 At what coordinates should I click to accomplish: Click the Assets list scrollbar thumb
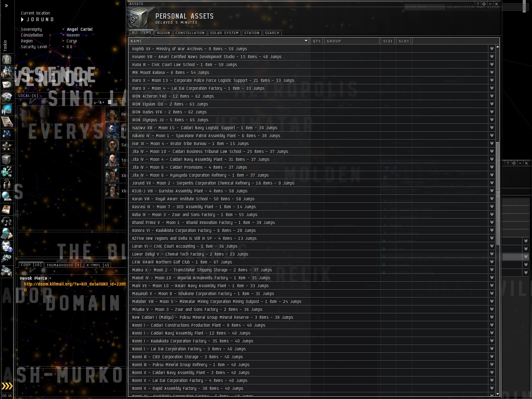tap(498, 193)
